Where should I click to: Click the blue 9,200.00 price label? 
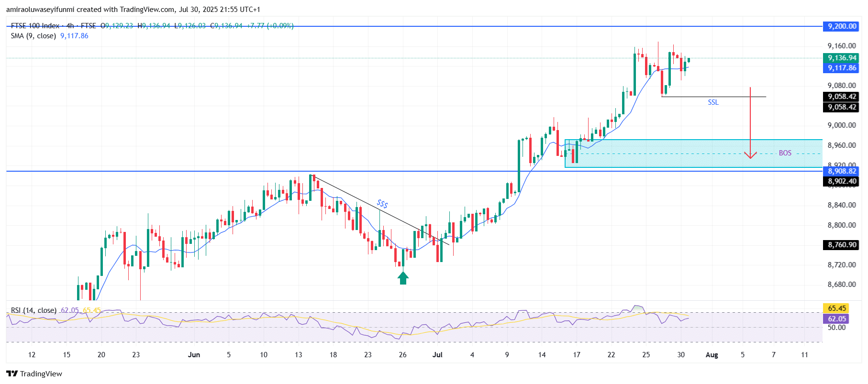coord(842,26)
